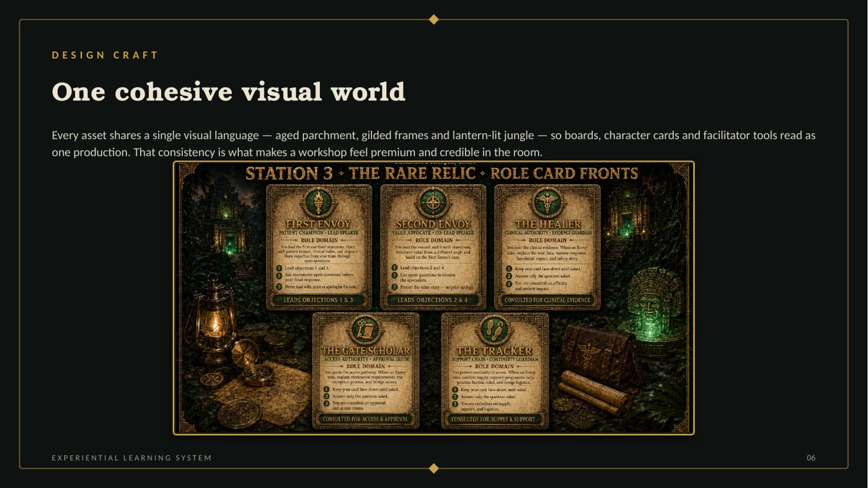Select the SECOND ENVOY card title
The image size is (868, 488).
(x=433, y=224)
